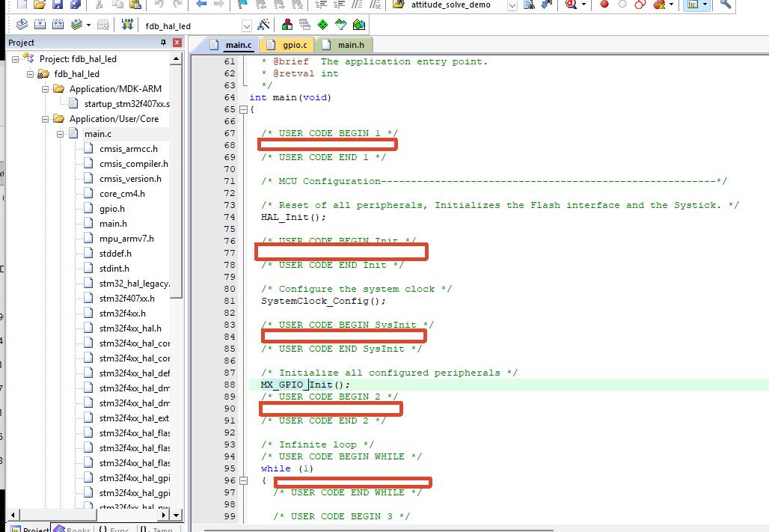Open the target selector dropdown showing fdb_hal_led
769x532 pixels.
(247, 26)
